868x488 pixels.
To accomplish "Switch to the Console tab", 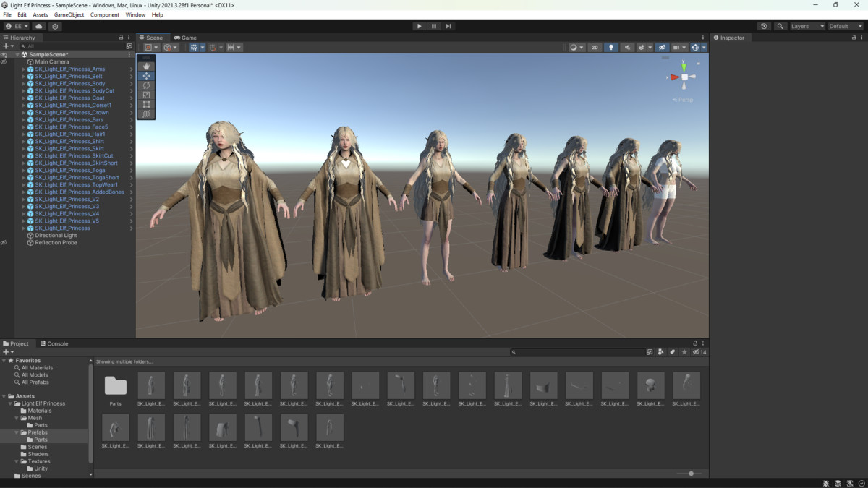I will pyautogui.click(x=54, y=343).
